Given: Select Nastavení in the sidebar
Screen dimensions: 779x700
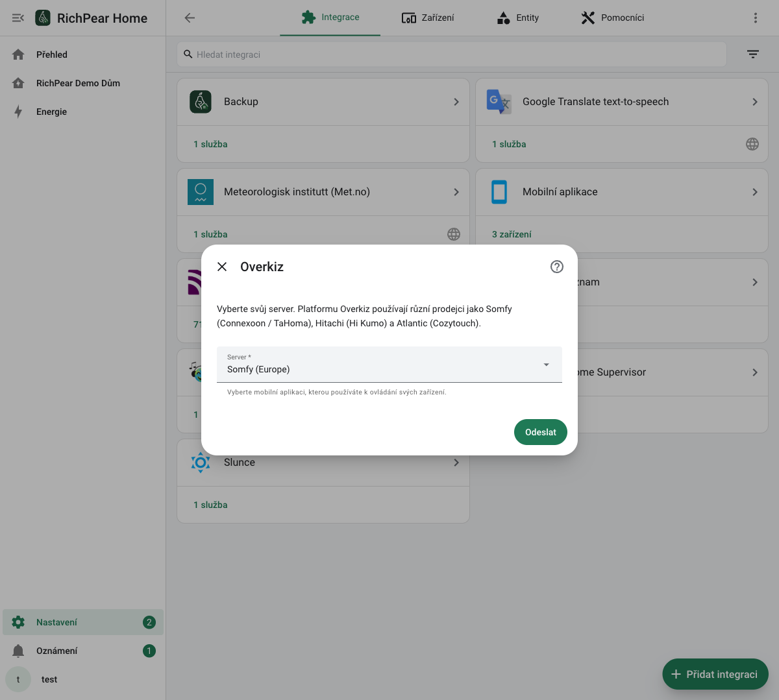Looking at the screenshot, I should point(83,622).
